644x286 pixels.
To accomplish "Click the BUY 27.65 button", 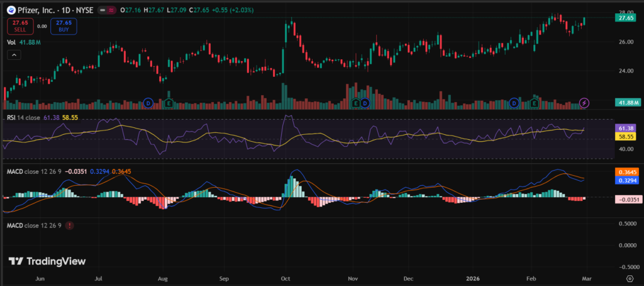I will [x=63, y=26].
